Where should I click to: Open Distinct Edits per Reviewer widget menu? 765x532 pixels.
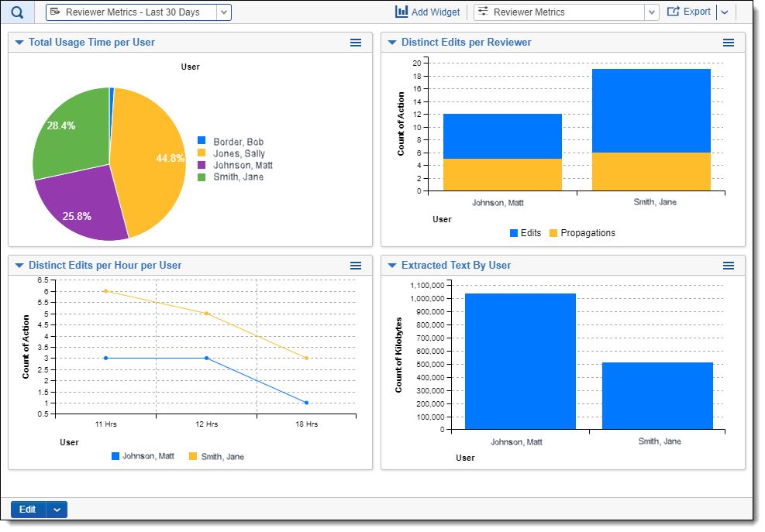(729, 43)
